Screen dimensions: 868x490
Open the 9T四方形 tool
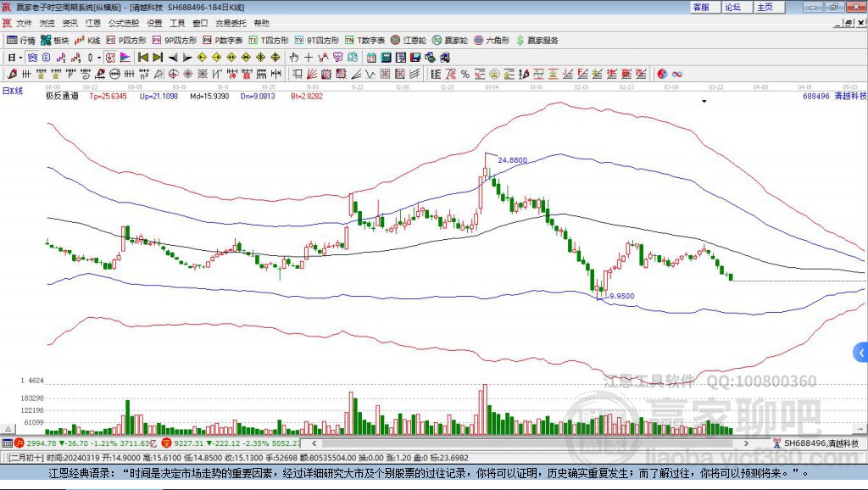point(317,41)
